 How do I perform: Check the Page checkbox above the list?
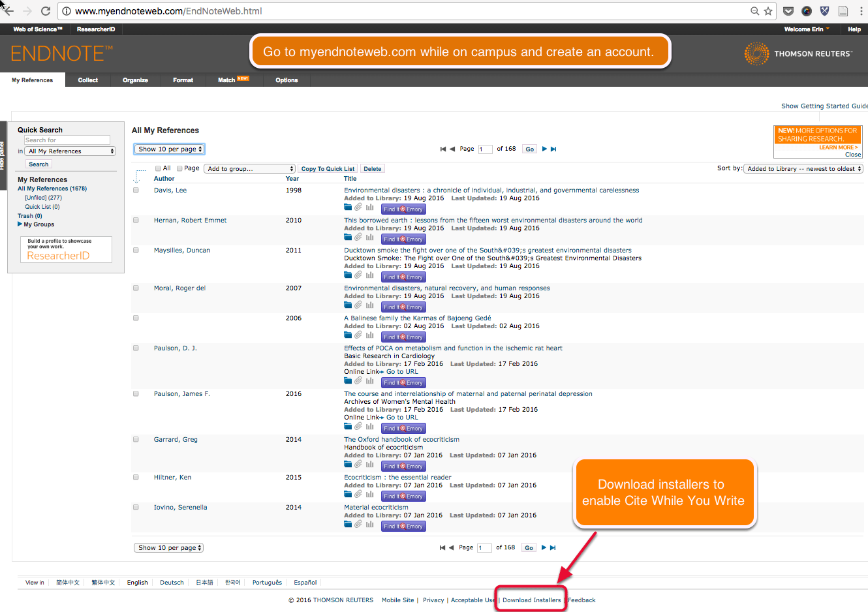[180, 168]
